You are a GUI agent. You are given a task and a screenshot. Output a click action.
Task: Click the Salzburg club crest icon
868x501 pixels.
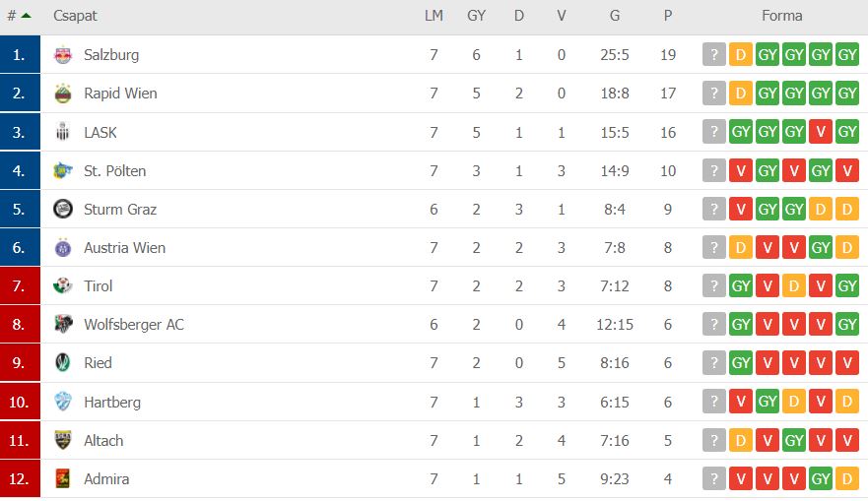pos(63,55)
